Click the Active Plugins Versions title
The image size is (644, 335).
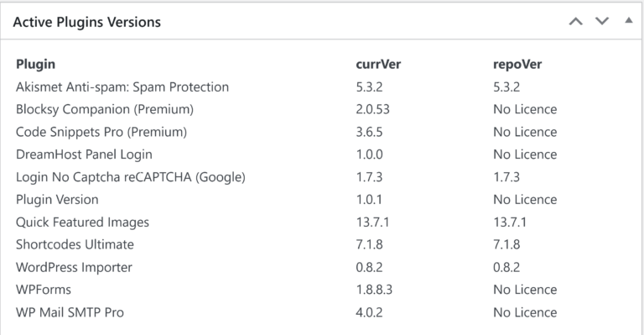[86, 22]
